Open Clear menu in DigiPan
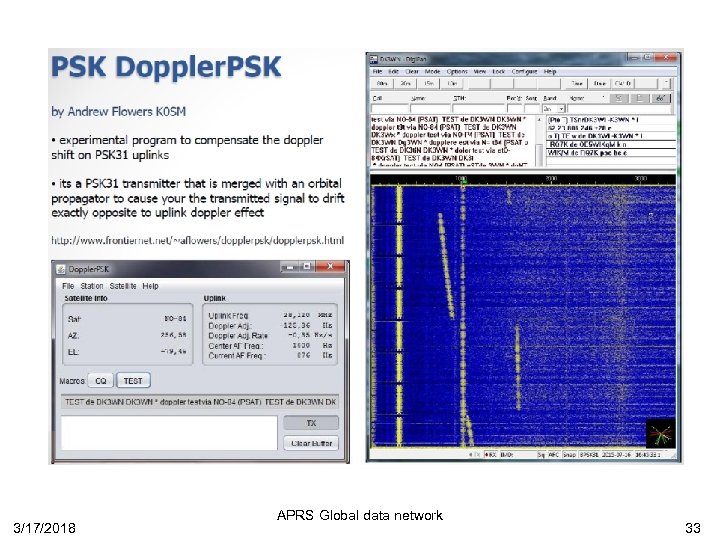 click(x=411, y=72)
